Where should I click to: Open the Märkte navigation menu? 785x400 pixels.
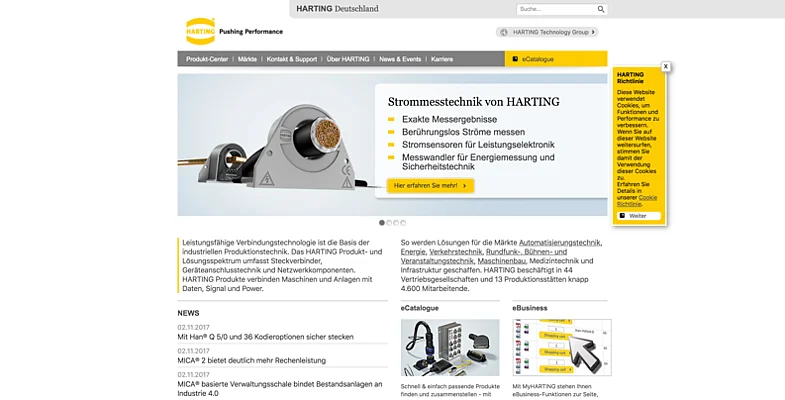(247, 59)
